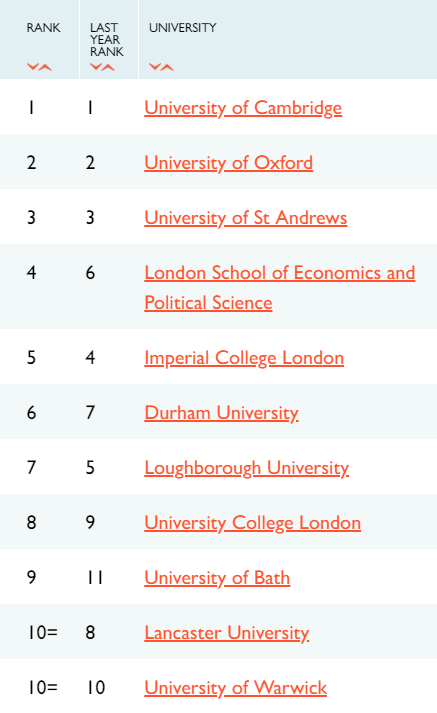Viewport: 437px width, 713px height.
Task: Sort Last Year Rank descending arrow
Action: click(96, 67)
